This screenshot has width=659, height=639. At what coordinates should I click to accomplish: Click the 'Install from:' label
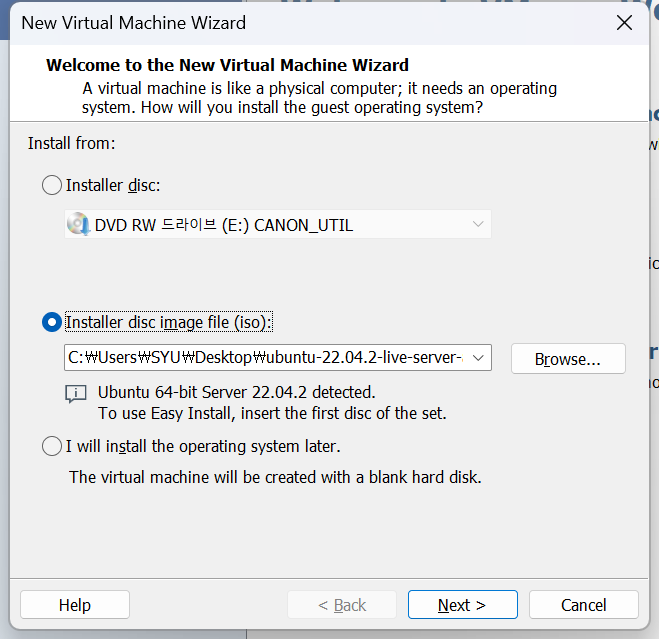tap(71, 143)
